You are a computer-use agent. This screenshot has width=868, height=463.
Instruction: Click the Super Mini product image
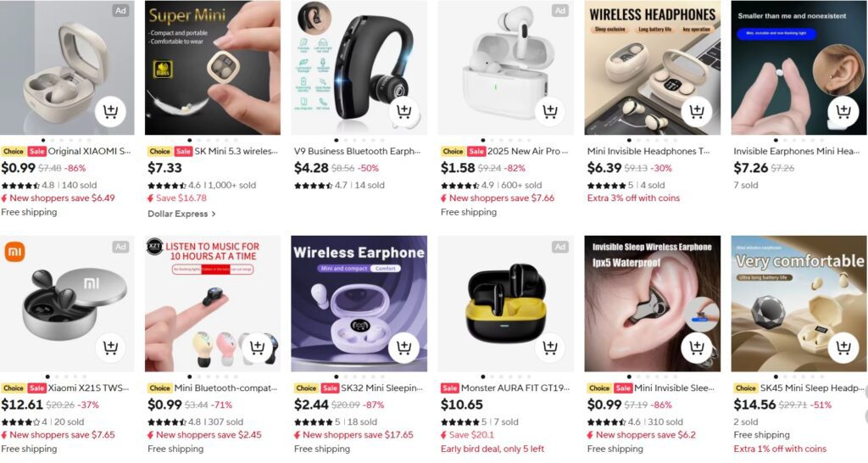click(213, 68)
